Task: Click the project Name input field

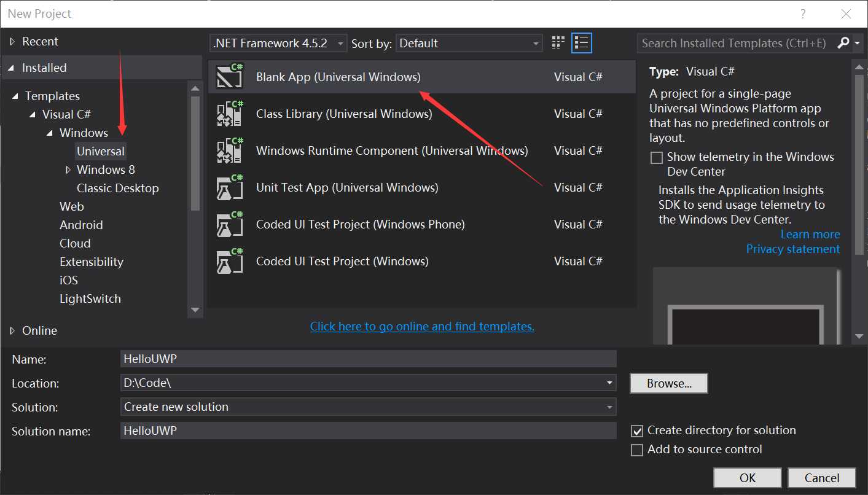Action: (x=369, y=359)
